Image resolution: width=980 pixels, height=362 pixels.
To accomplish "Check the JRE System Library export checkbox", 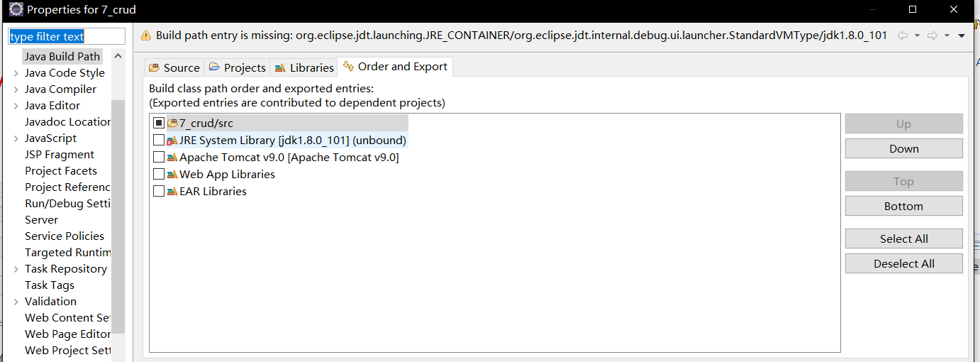I will click(x=159, y=141).
